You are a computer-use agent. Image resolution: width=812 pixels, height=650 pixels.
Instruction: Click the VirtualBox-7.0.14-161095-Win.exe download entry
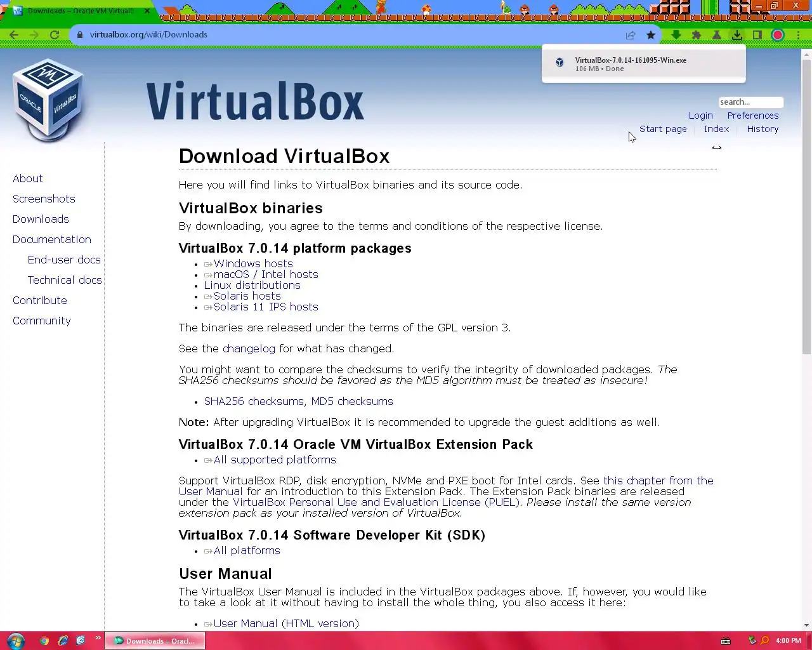pos(643,63)
